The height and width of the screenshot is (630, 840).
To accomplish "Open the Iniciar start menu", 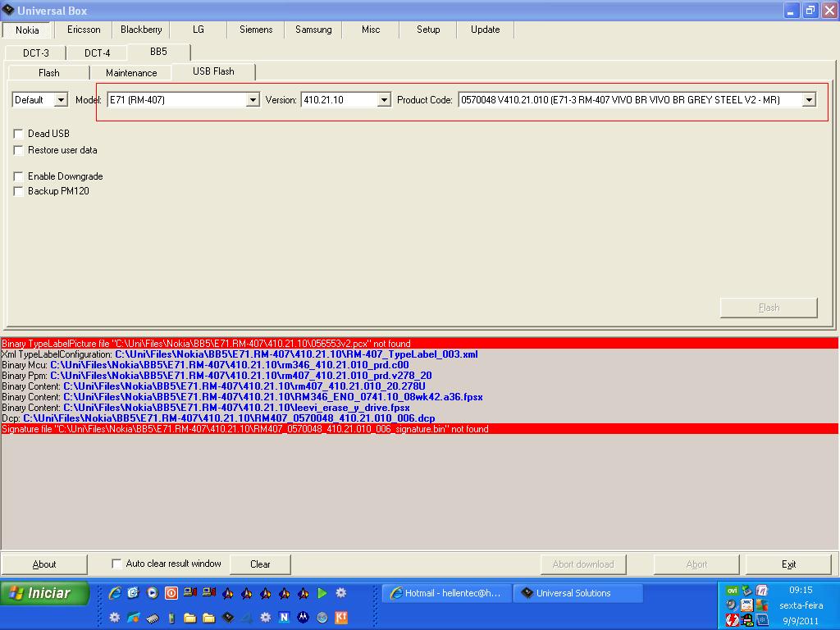I will pyautogui.click(x=44, y=593).
